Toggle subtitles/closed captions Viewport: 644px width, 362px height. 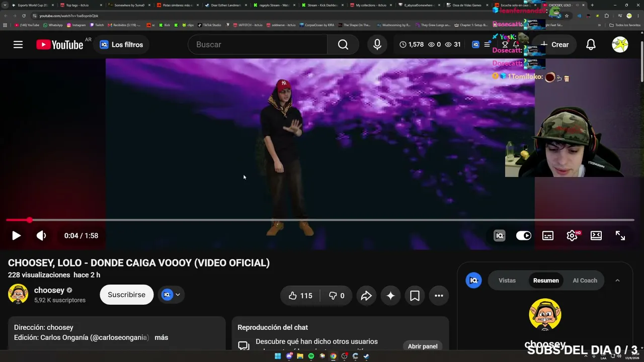click(548, 235)
